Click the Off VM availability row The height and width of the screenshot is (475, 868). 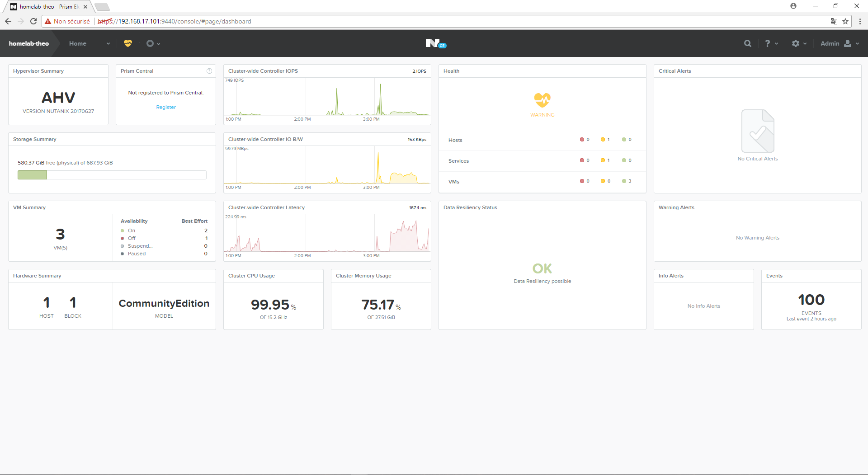(x=164, y=238)
